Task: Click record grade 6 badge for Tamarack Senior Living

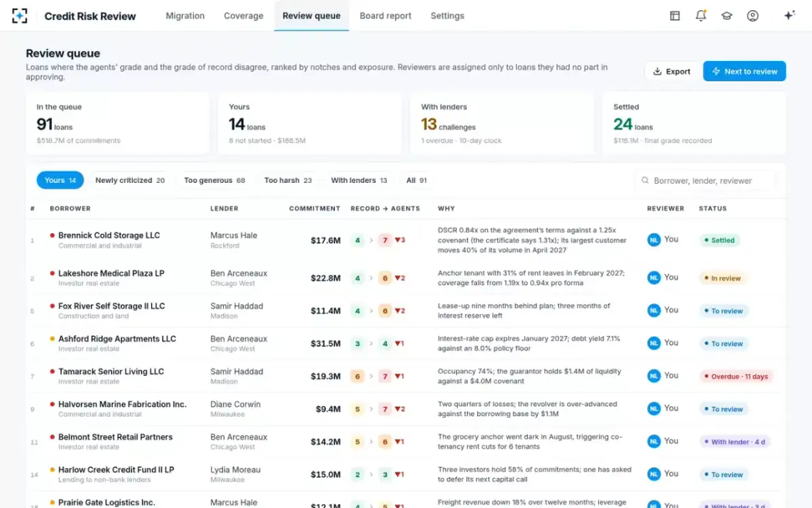Action: coord(357,376)
